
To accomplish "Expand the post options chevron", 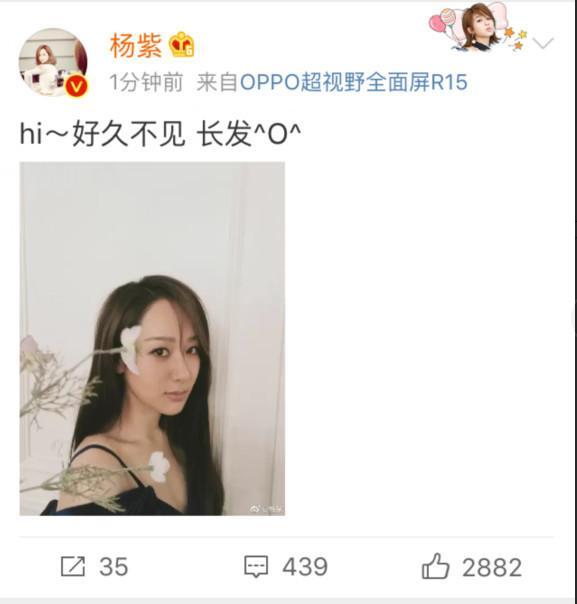I will [x=543, y=43].
